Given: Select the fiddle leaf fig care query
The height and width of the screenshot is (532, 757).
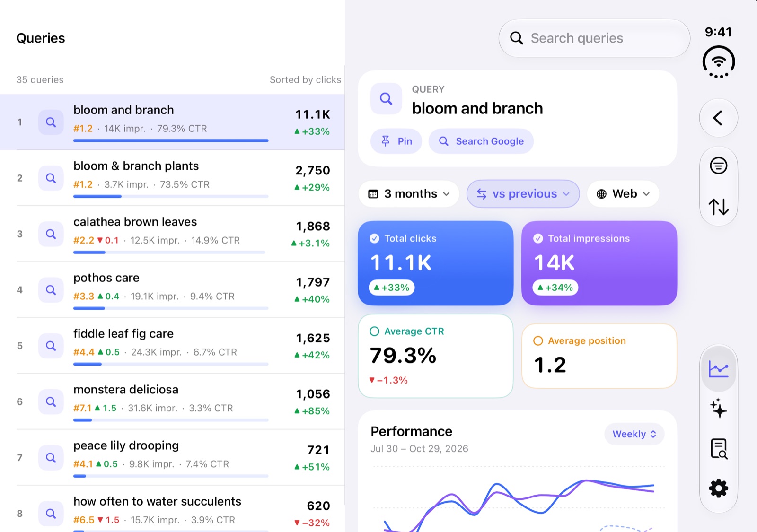Looking at the screenshot, I should click(x=172, y=346).
